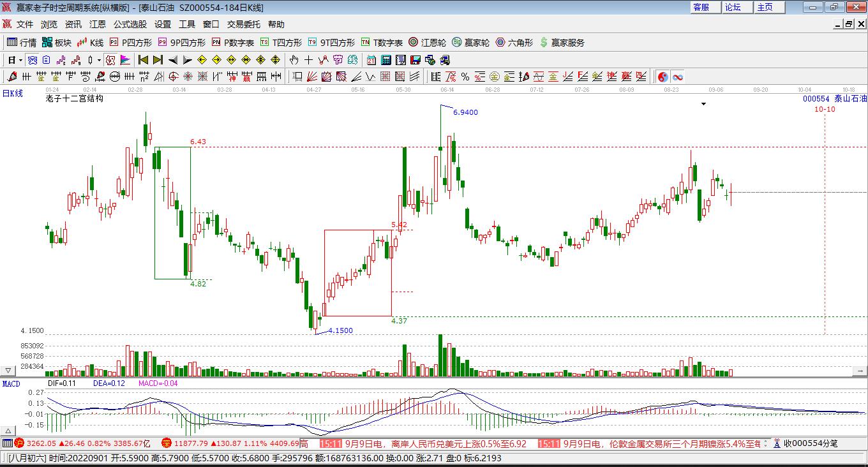Screen dimensions: 868x467
Task: Click the 3262.05 index value
Action: [41, 443]
